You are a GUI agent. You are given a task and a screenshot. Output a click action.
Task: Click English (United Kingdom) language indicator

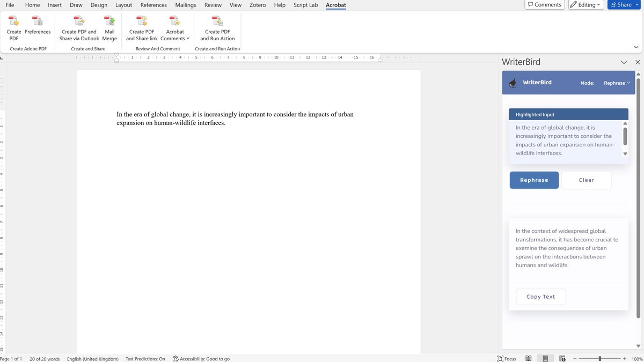[x=92, y=359]
